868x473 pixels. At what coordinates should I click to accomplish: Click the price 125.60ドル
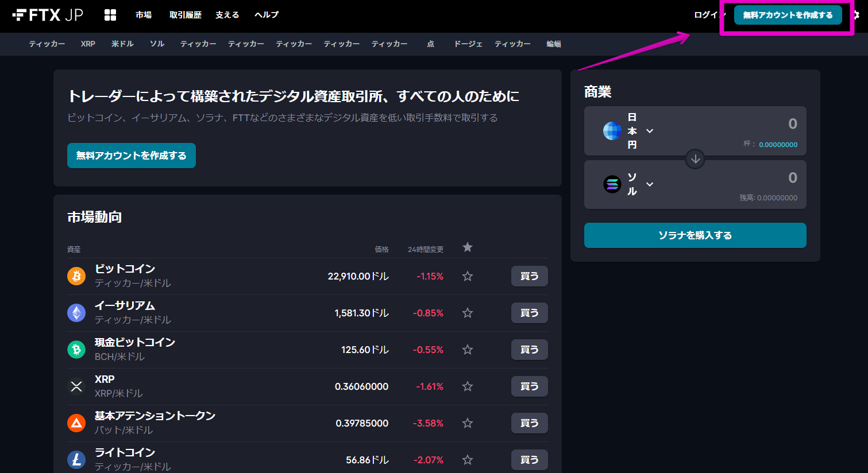point(365,350)
